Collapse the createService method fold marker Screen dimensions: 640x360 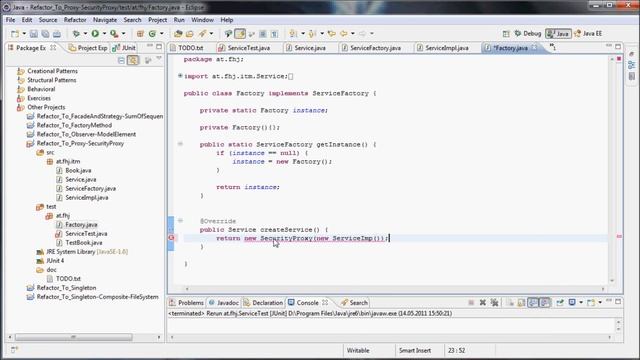coord(180,220)
